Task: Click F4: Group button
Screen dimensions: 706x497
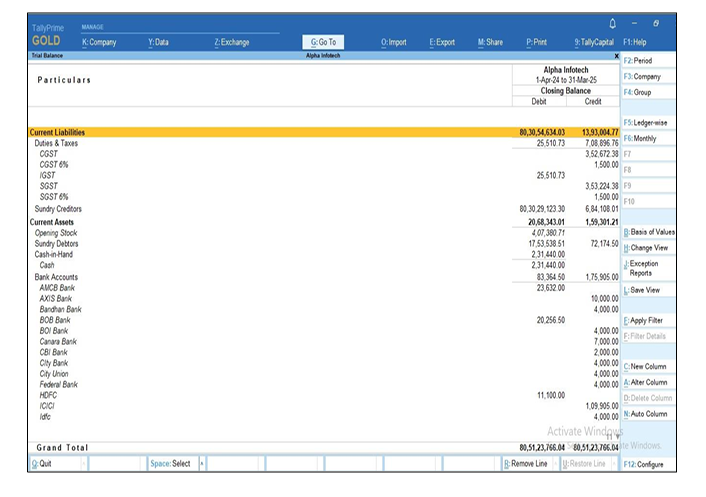Action: point(648,92)
